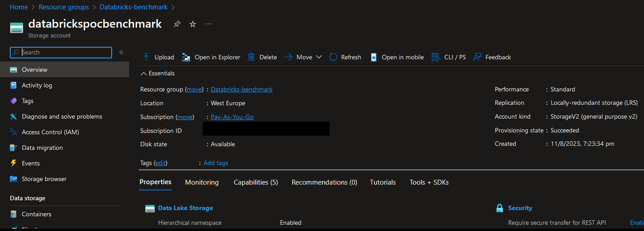Open the Capabilities (5) tab
644x231 pixels.
click(x=256, y=182)
